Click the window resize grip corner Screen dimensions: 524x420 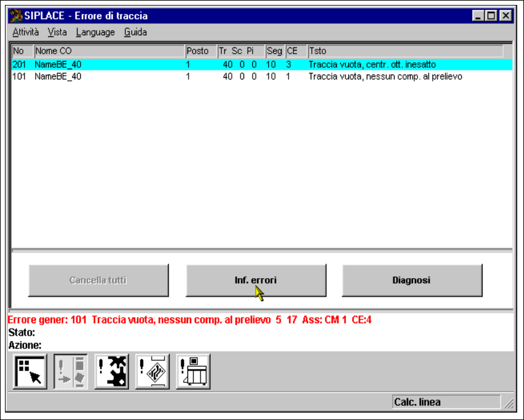509,403
